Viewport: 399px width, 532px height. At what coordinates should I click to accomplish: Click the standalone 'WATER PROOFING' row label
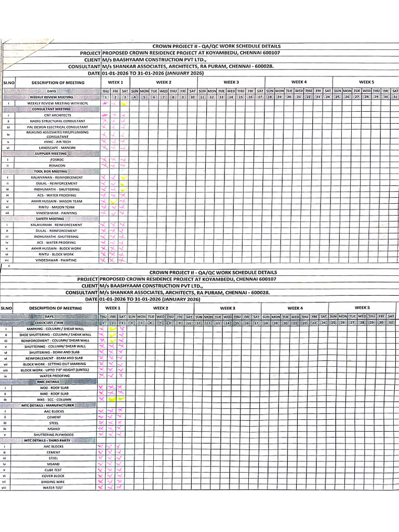coord(55,376)
